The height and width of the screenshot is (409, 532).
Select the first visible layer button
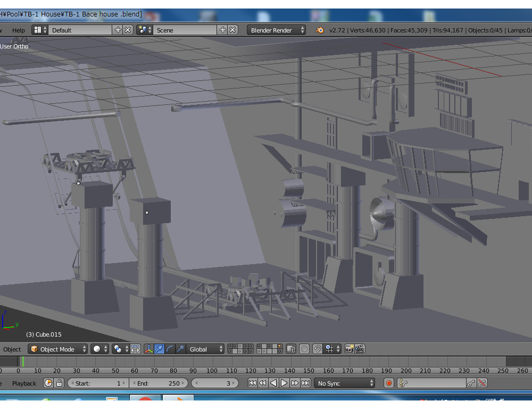pyautogui.click(x=230, y=347)
